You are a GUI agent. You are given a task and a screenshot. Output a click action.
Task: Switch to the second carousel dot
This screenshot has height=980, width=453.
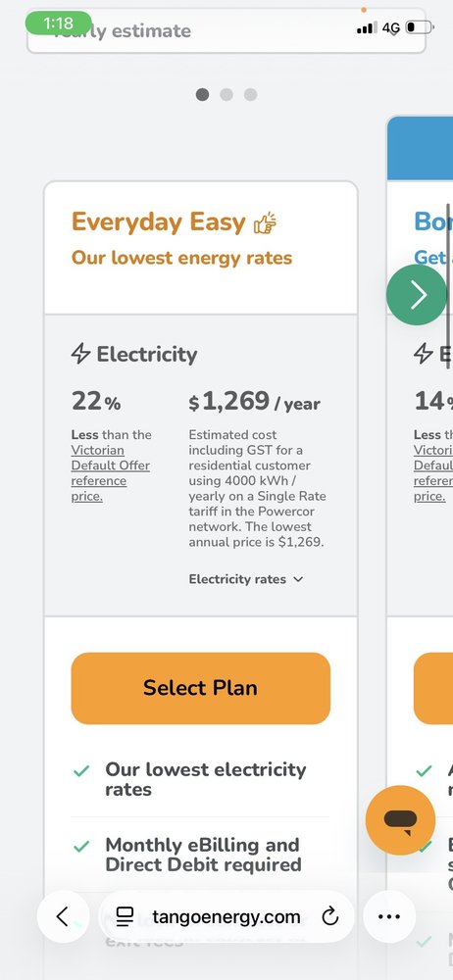[x=226, y=94]
